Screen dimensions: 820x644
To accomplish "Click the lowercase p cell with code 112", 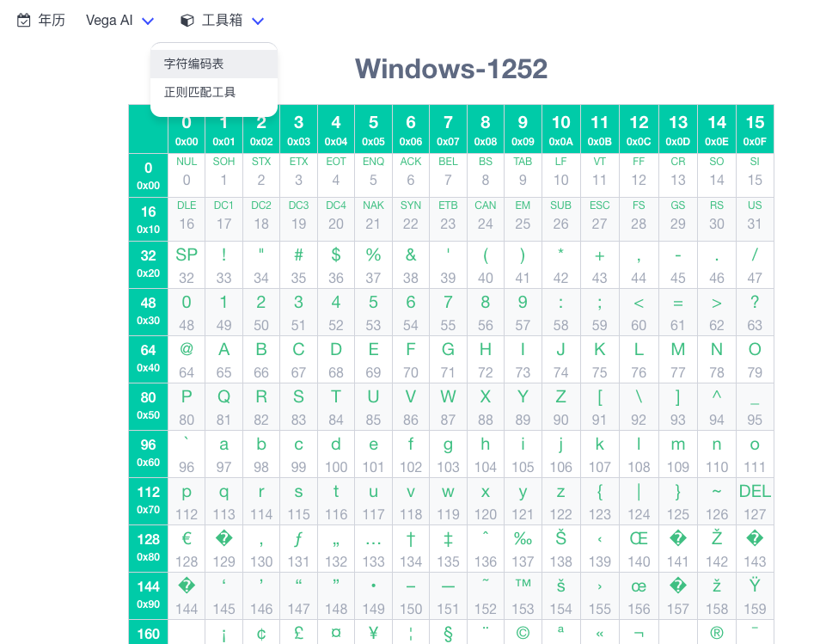I will pyautogui.click(x=187, y=501).
